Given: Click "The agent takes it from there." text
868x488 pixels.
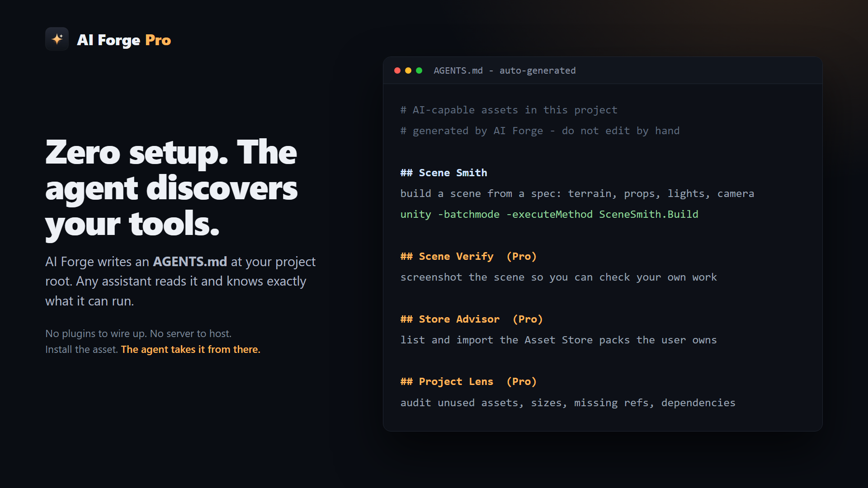Looking at the screenshot, I should [191, 349].
